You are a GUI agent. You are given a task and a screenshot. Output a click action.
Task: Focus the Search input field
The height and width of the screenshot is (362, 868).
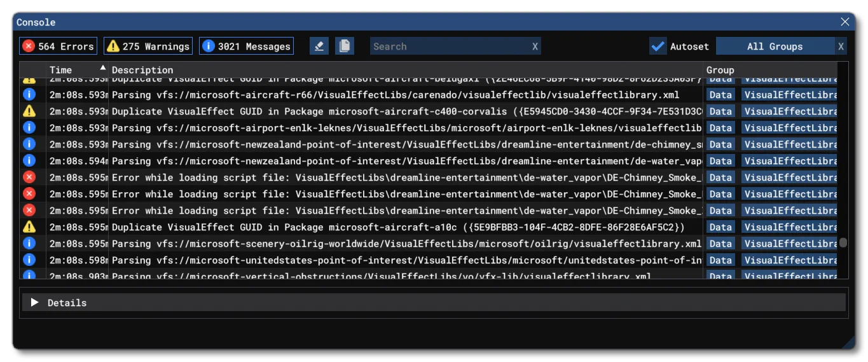point(450,46)
